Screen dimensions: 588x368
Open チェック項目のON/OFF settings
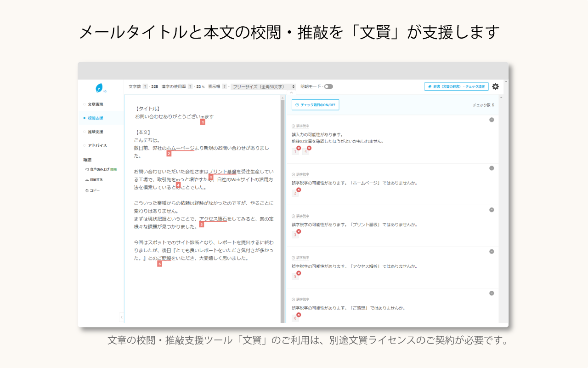[316, 105]
